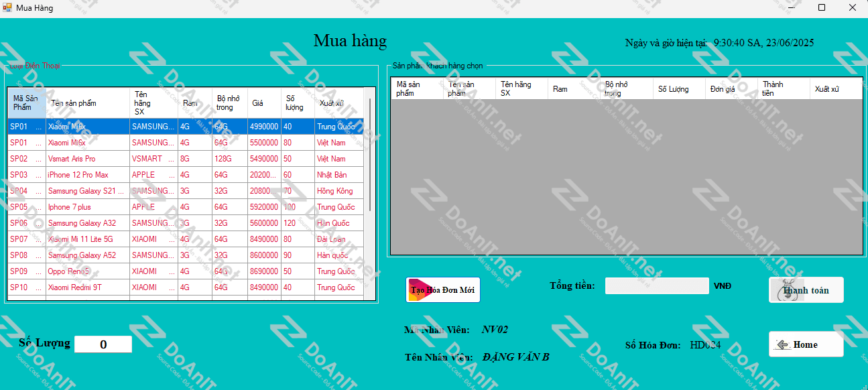
Task: Click the VSMART manufacturer cell
Action: click(154, 159)
